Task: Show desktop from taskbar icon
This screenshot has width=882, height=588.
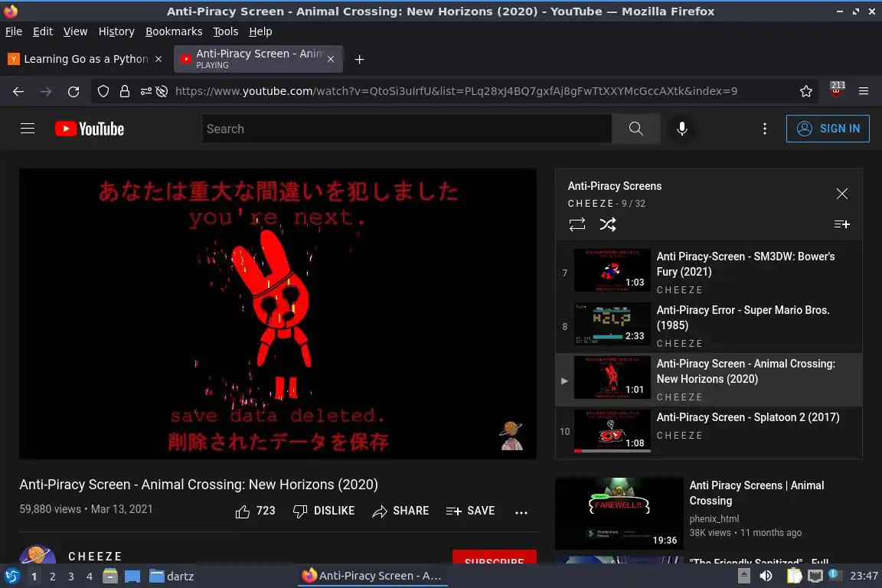Action: [x=132, y=576]
